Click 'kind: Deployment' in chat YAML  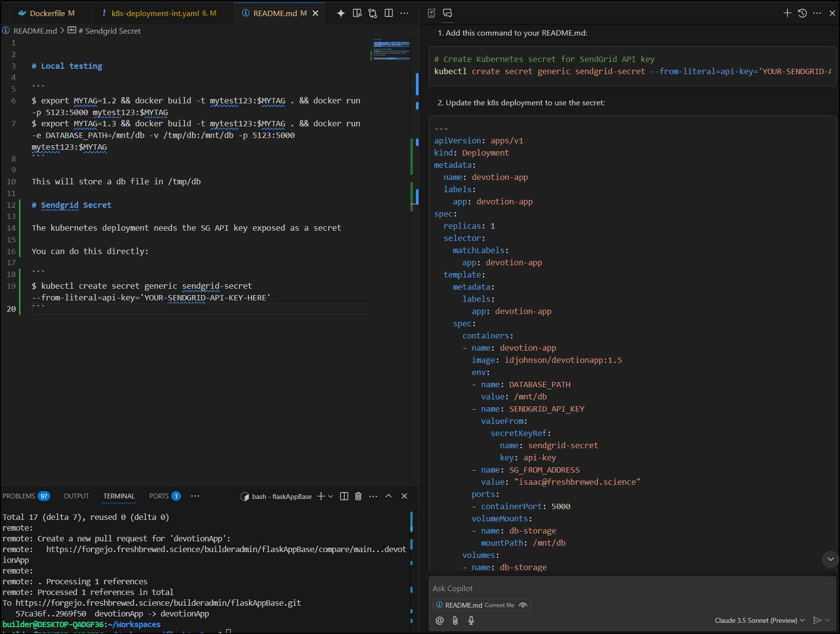click(471, 153)
